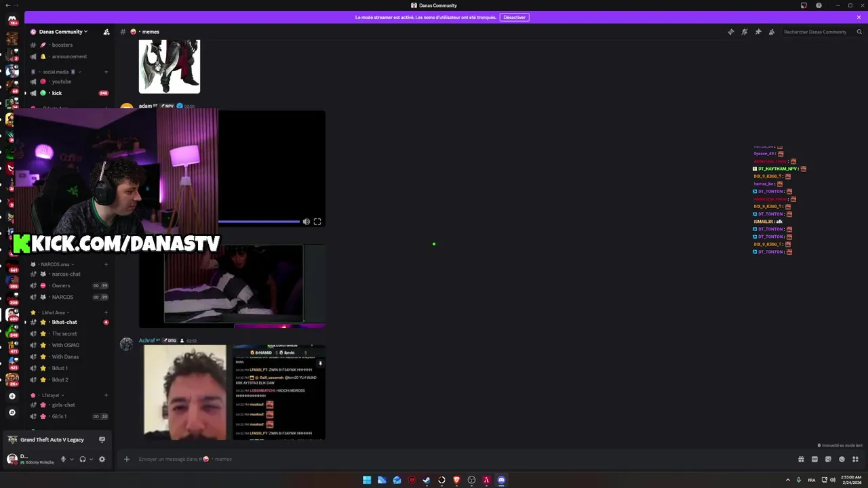Image resolution: width=868 pixels, height=488 pixels.
Task: Show pinned messages with the pin icon
Action: point(758,32)
